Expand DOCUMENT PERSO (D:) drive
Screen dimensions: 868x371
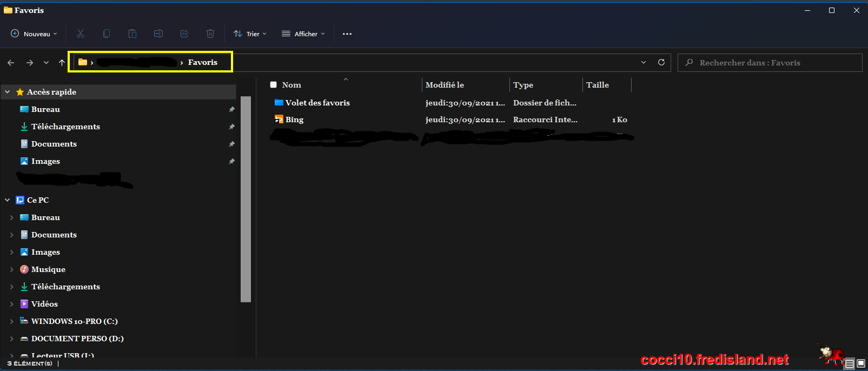tap(12, 339)
